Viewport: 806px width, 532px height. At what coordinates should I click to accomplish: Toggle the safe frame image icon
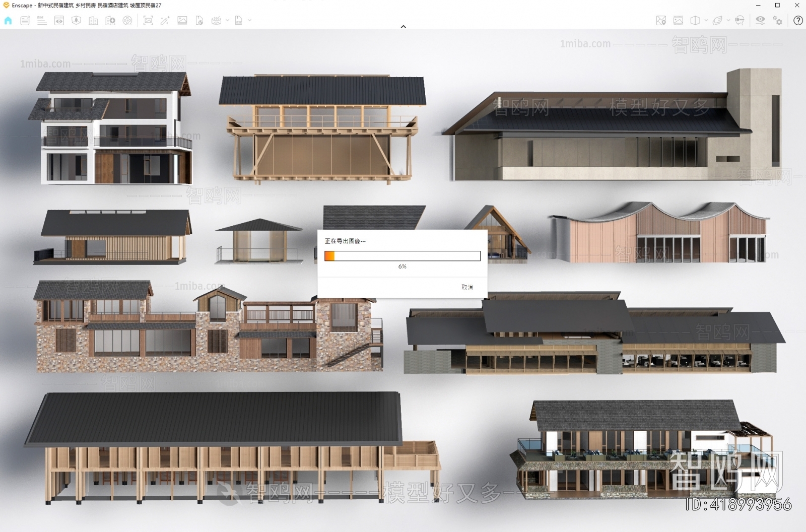(x=678, y=21)
